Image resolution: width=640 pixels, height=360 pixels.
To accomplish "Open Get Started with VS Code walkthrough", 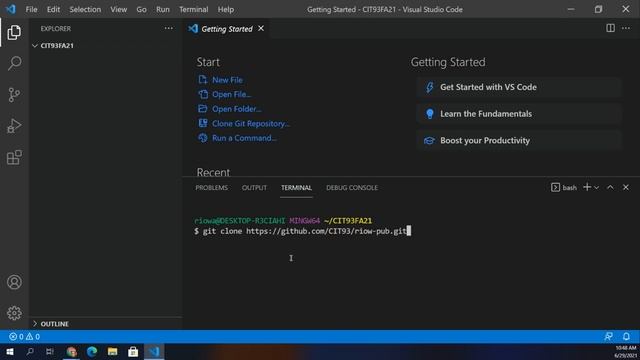I will pos(518,87).
